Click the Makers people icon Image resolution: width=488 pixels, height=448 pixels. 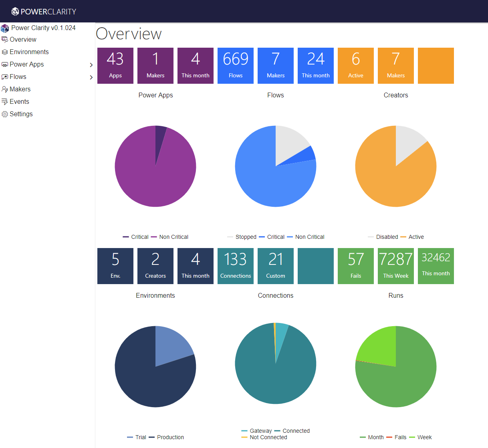5,89
